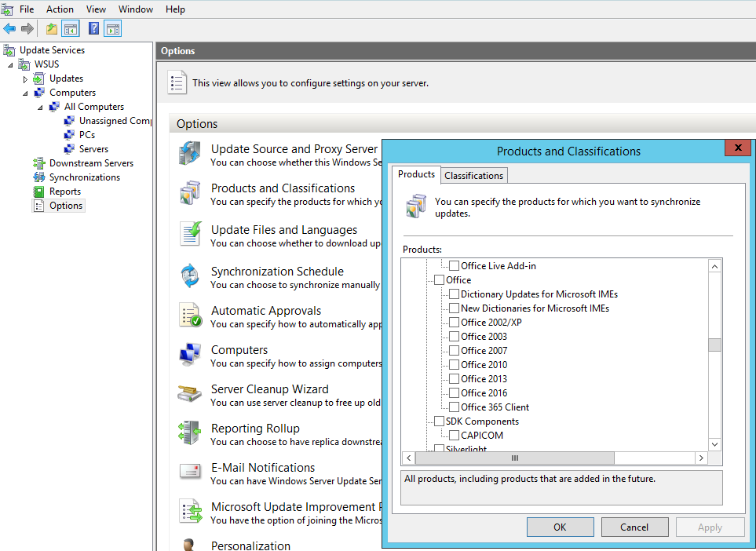Click the Computers option monitor icon
This screenshot has height=551, width=756.
coord(190,354)
